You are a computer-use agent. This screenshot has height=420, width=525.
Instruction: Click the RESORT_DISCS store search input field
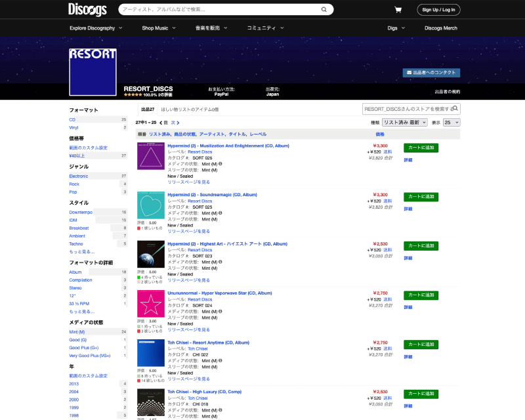(400, 108)
